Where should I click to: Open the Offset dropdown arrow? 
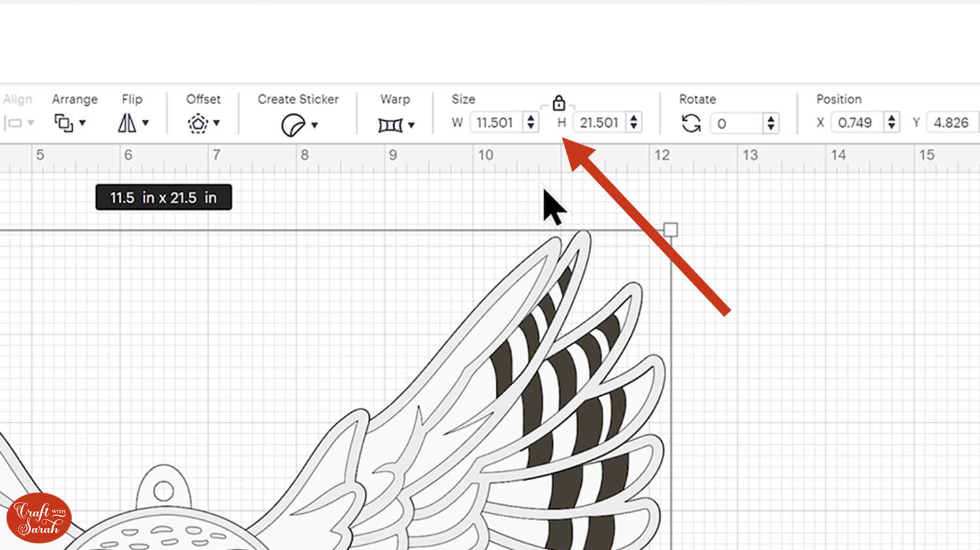[x=216, y=123]
